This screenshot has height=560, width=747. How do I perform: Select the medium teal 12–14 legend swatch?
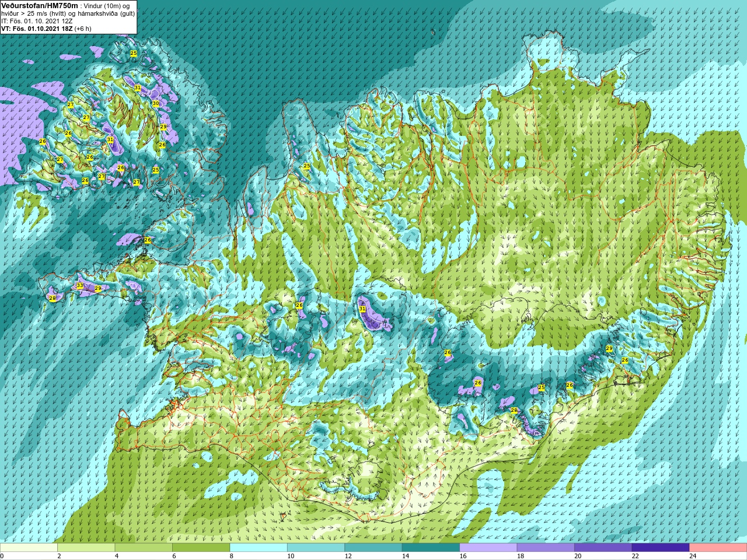(x=373, y=548)
